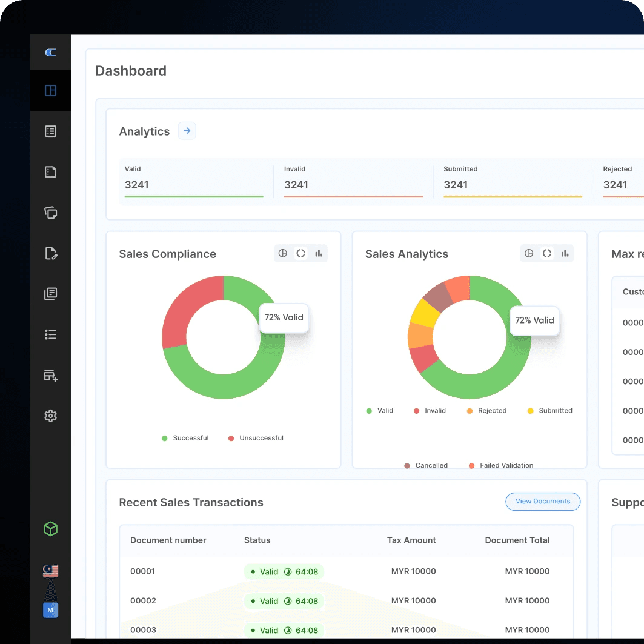
Task: Select the archive-add icon in the sidebar
Action: [x=51, y=376]
